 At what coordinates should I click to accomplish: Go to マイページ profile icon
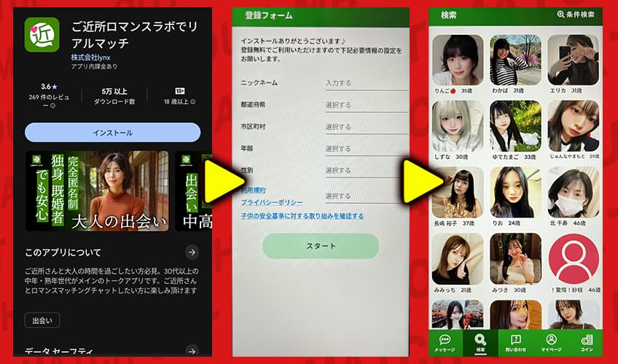[x=551, y=341]
